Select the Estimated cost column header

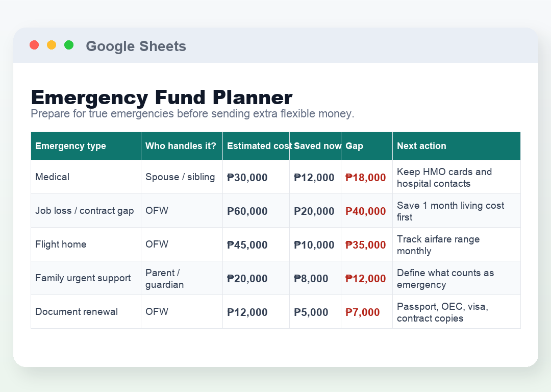click(256, 146)
